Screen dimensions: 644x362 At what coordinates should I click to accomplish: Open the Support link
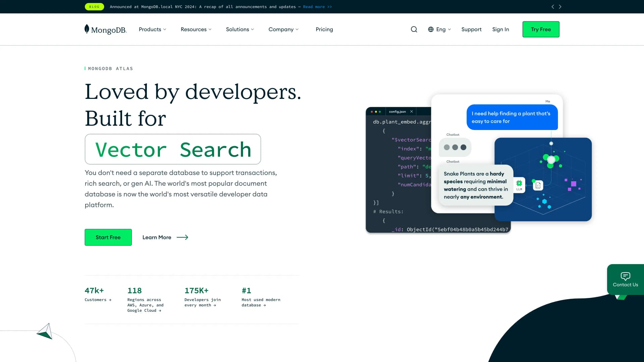coord(471,29)
